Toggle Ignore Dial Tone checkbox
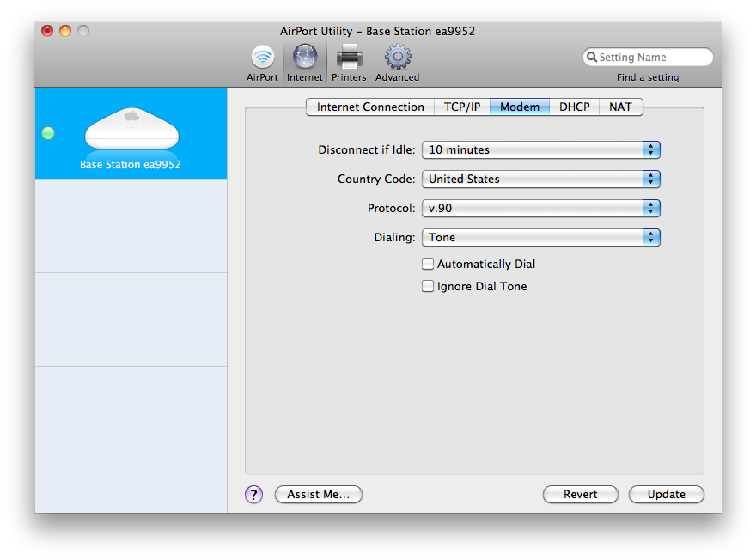The width and height of the screenshot is (756, 560). 428,287
